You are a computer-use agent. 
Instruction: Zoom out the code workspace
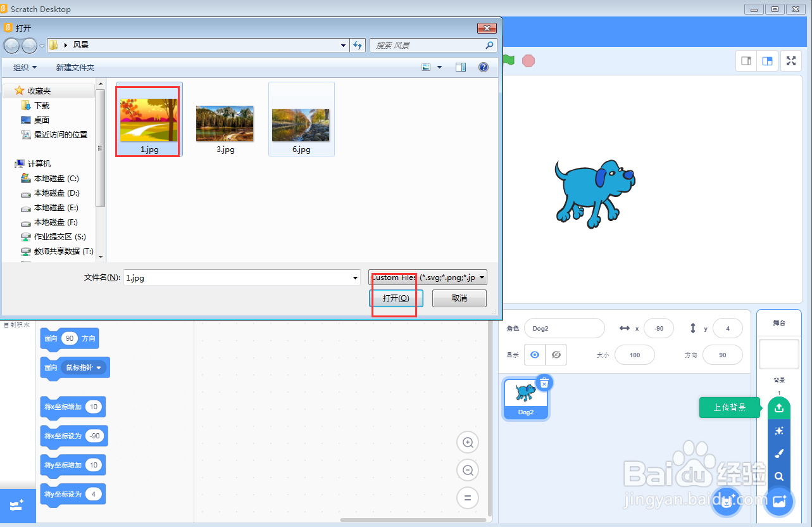(x=468, y=470)
